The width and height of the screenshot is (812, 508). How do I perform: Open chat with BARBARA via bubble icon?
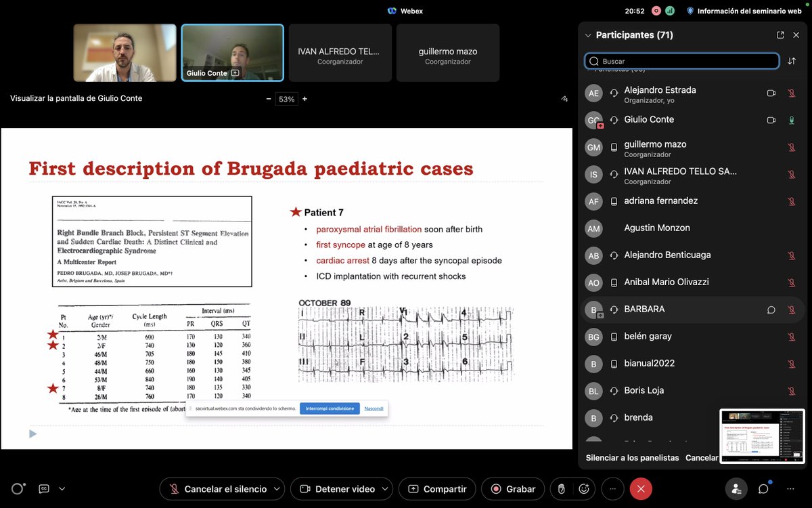coord(771,310)
